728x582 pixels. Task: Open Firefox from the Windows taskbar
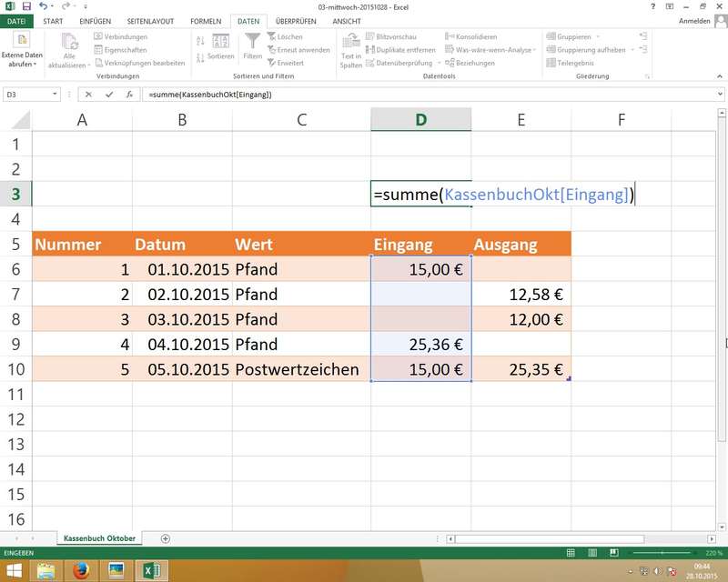[80, 570]
